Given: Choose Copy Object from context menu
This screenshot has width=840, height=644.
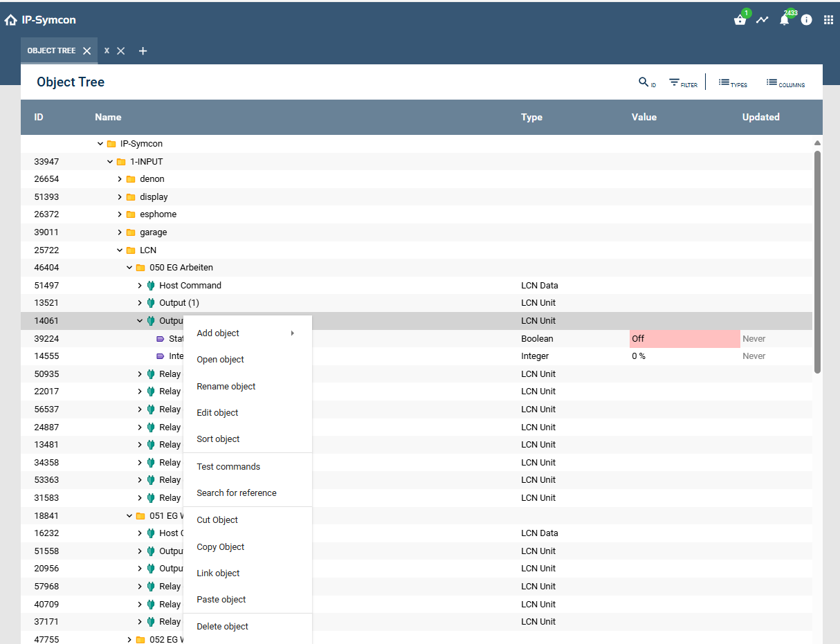Looking at the screenshot, I should (247, 547).
